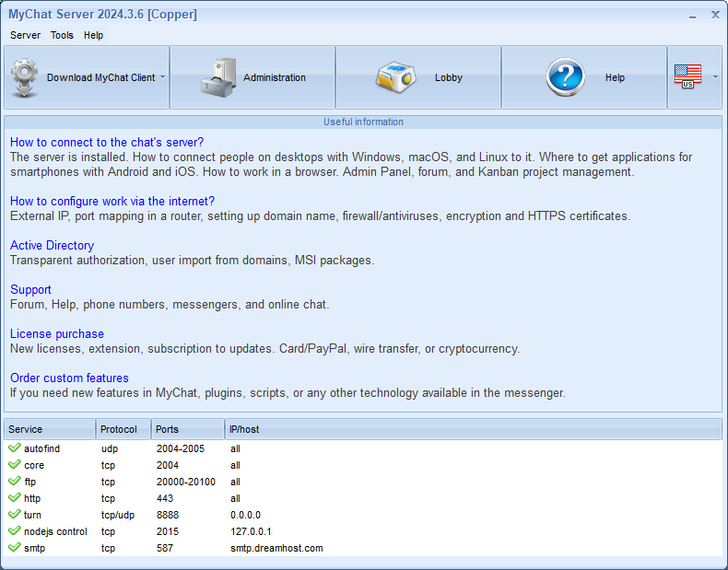Open the Support link
Image resolution: width=728 pixels, height=570 pixels.
click(x=30, y=289)
